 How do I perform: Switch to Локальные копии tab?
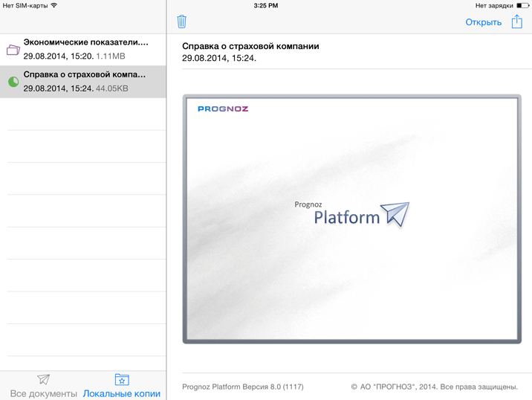[x=121, y=386]
